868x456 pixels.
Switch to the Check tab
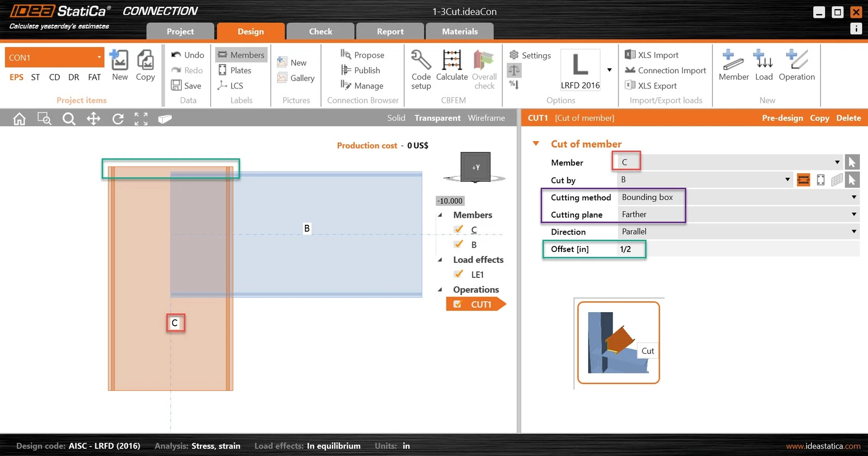tap(321, 31)
